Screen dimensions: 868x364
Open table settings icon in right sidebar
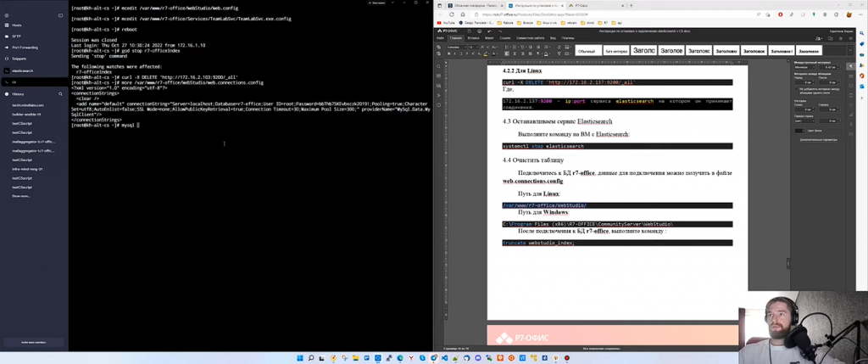[x=851, y=76]
